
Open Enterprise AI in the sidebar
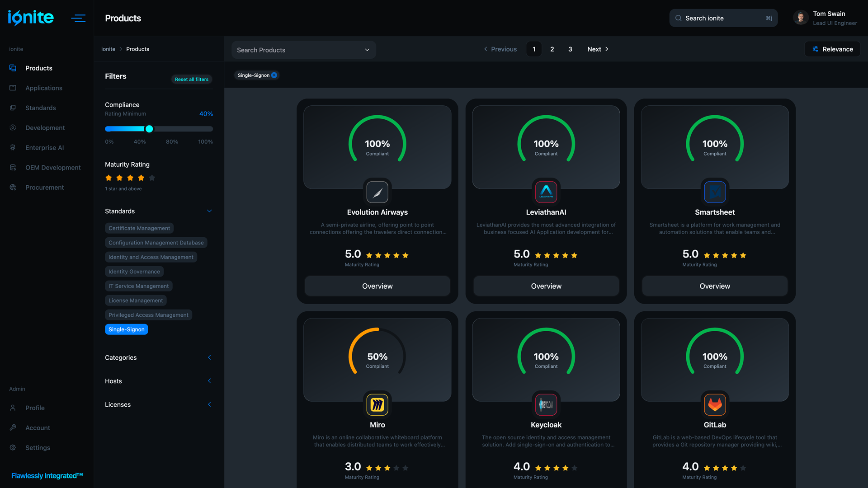point(45,148)
